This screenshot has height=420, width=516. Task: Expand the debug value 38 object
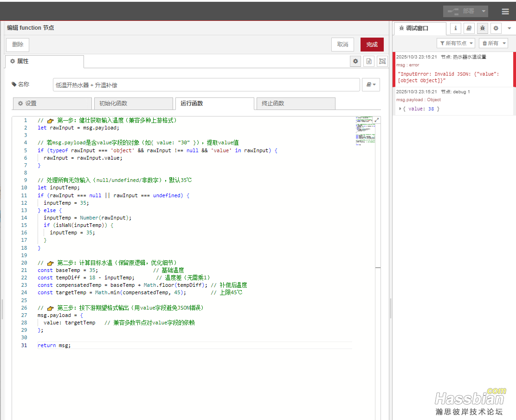point(400,109)
